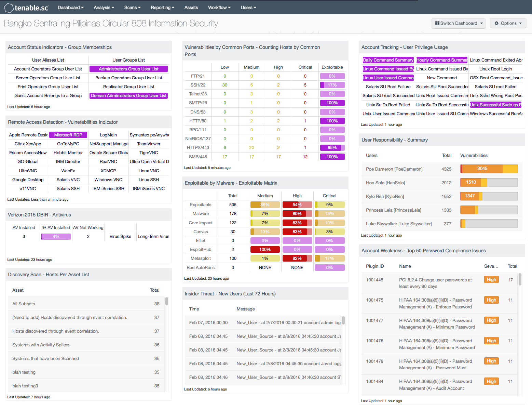Viewport: 532px width, 411px height.
Task: Go to the Assets page
Action: [191, 8]
